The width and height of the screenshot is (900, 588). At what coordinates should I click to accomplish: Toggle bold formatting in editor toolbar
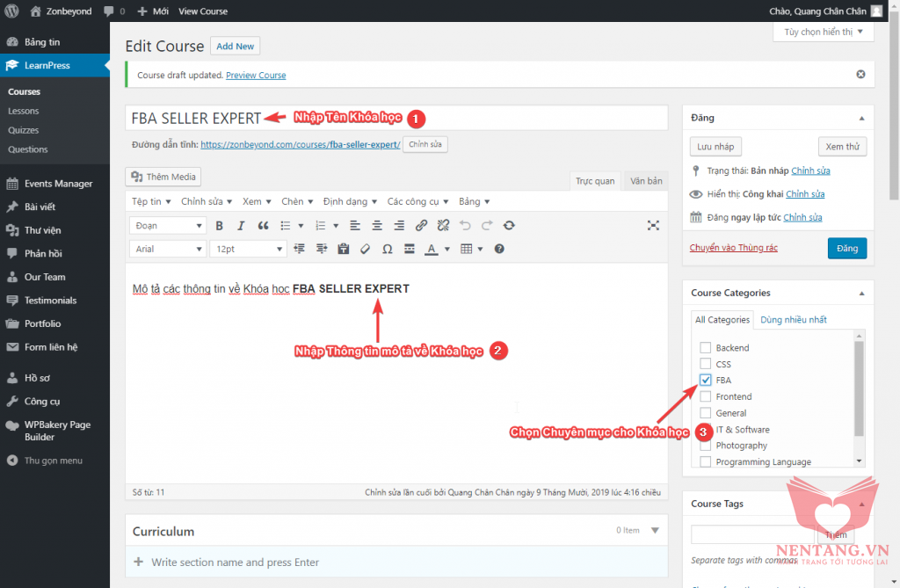click(220, 226)
